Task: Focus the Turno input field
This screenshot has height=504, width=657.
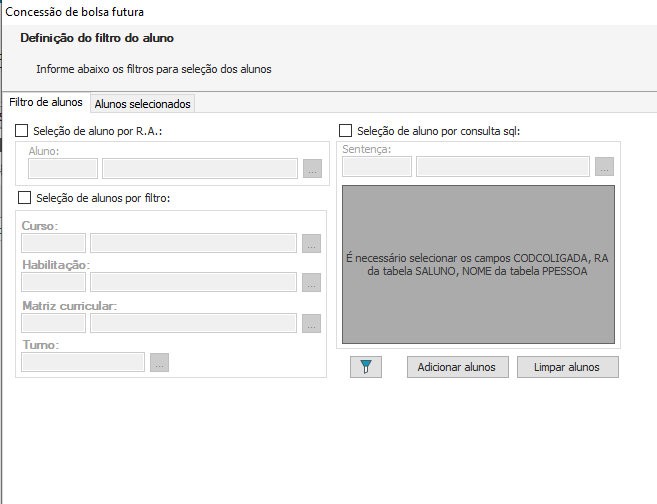Action: tap(83, 362)
